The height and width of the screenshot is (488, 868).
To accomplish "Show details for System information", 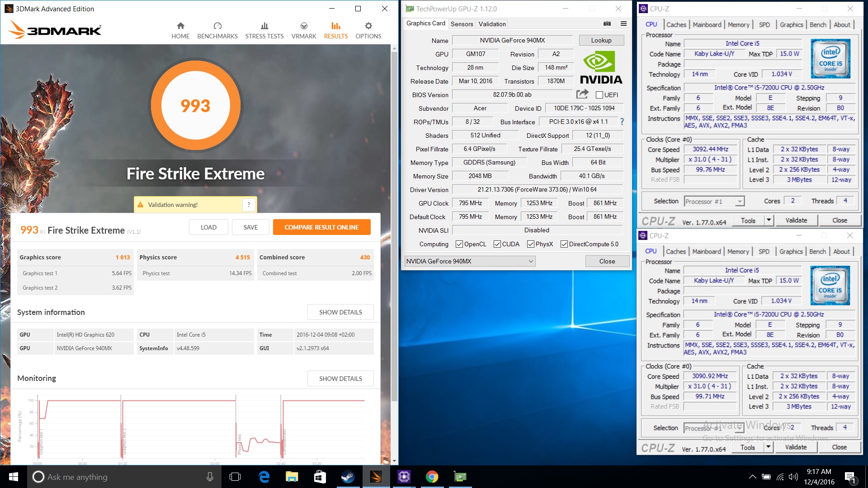I will [340, 312].
